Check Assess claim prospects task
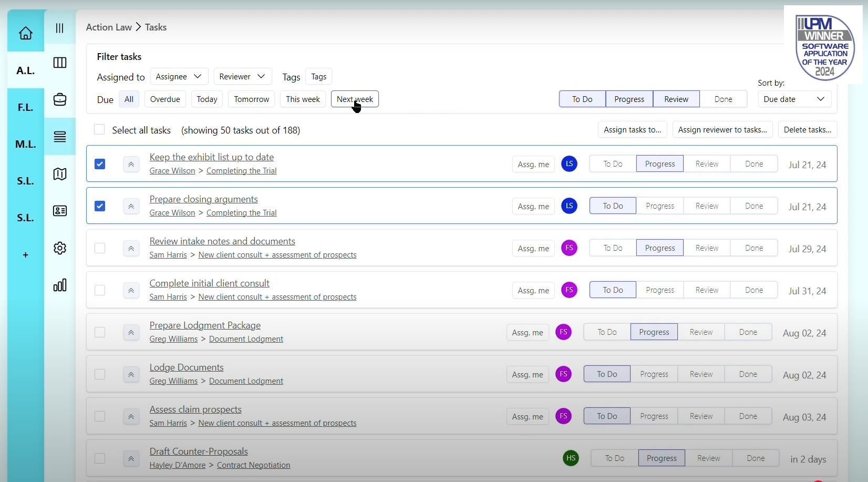This screenshot has width=868, height=482. tap(100, 416)
